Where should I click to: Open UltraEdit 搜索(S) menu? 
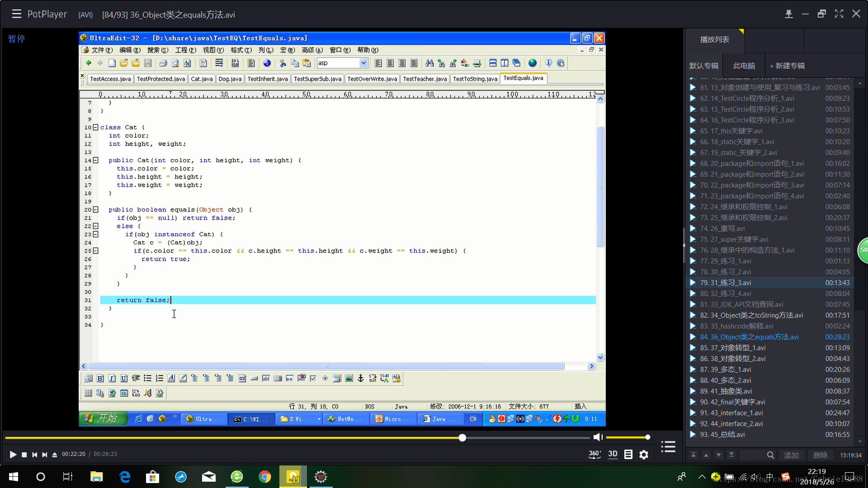tap(158, 50)
